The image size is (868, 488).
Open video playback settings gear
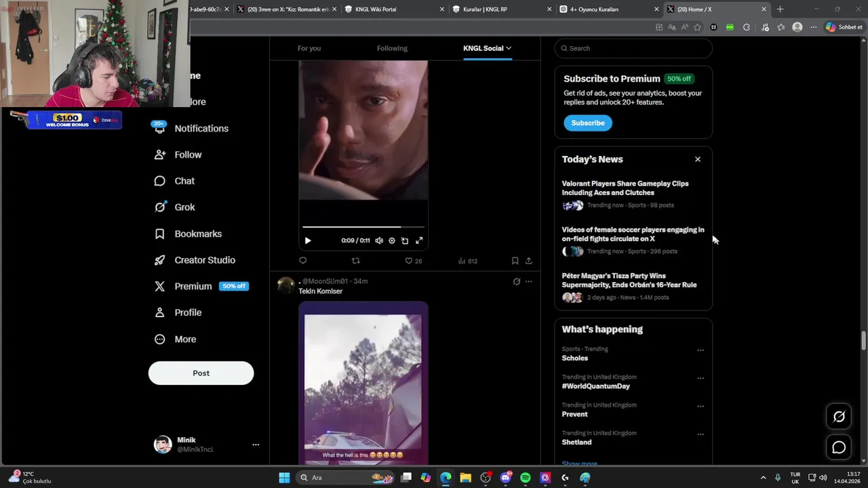pos(392,241)
